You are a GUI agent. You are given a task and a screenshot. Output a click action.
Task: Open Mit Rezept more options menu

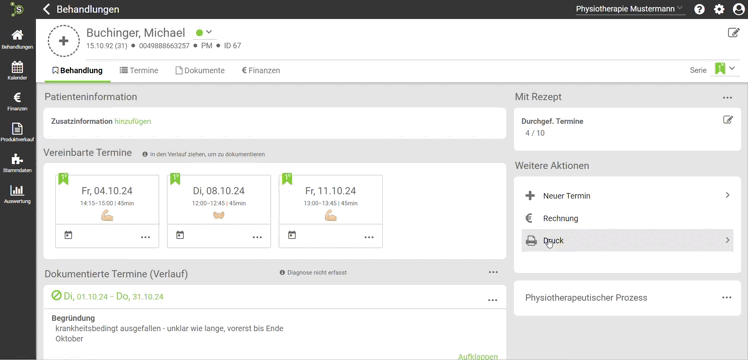coord(727,98)
